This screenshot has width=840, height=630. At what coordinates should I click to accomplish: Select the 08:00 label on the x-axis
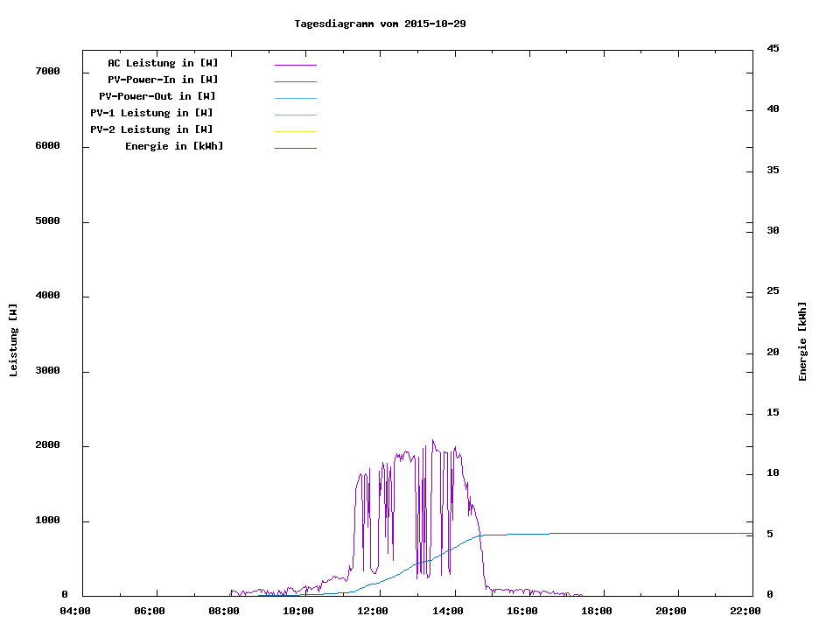click(225, 611)
